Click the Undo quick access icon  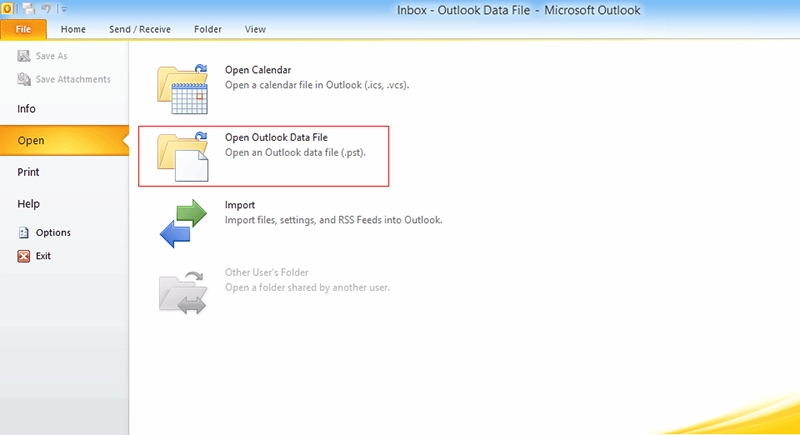(46, 8)
